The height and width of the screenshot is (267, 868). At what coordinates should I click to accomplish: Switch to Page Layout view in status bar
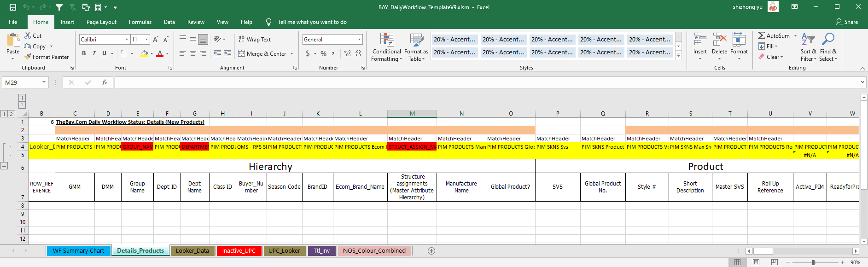(756, 262)
